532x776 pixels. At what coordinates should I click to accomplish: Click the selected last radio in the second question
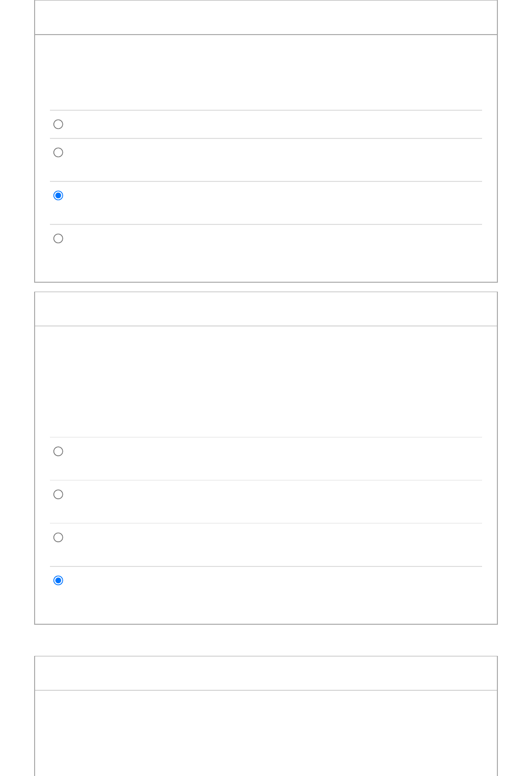pos(58,580)
